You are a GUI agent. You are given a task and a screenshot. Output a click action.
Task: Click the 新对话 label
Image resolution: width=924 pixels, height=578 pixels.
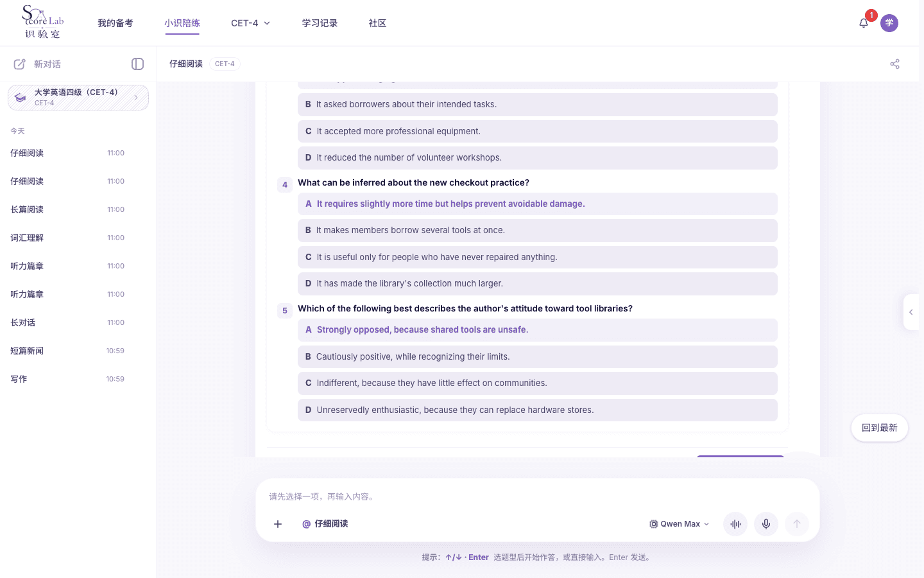[47, 64]
